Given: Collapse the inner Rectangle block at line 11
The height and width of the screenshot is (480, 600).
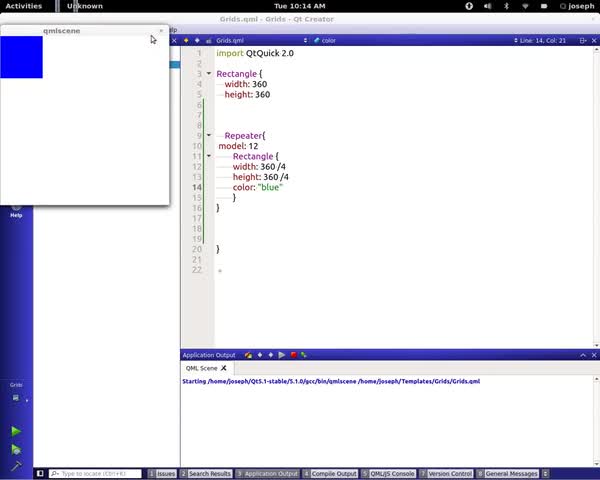Looking at the screenshot, I should 209,156.
